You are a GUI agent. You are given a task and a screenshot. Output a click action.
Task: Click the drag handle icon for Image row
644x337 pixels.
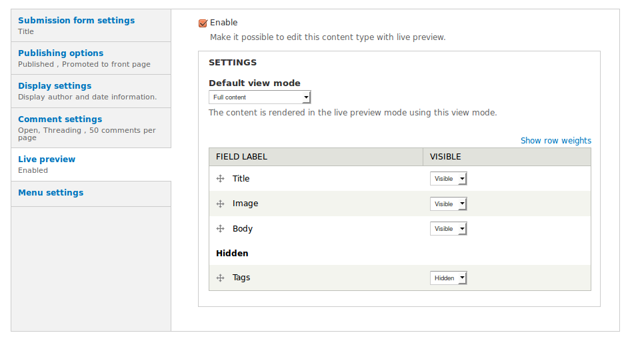point(220,204)
